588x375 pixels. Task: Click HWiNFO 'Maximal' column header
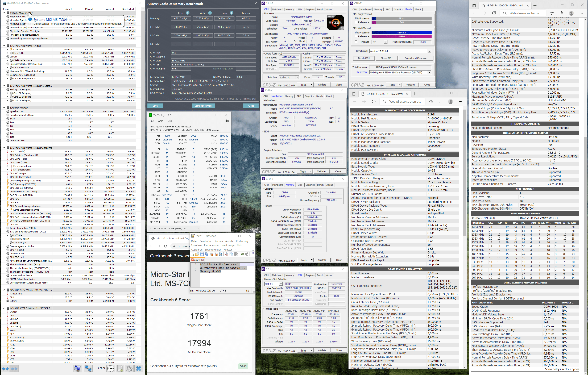point(110,9)
